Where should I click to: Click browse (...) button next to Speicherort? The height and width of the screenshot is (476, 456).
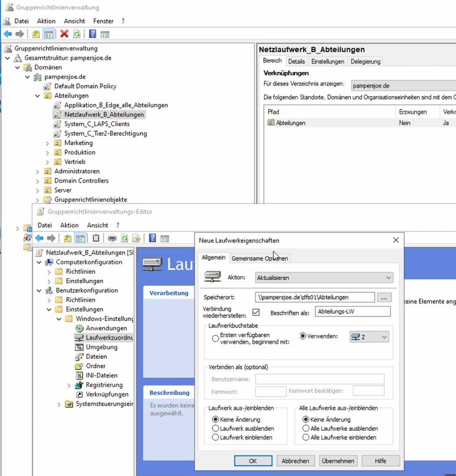click(x=385, y=297)
